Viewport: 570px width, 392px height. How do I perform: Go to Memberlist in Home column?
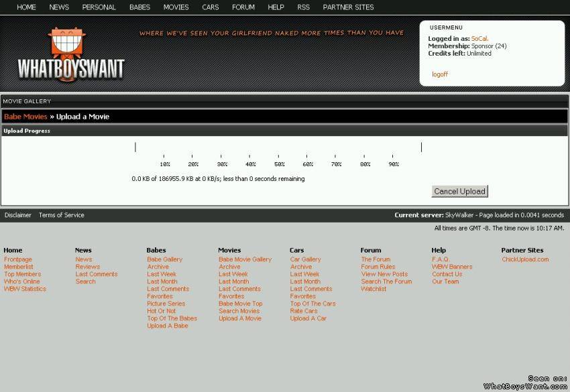coord(19,267)
